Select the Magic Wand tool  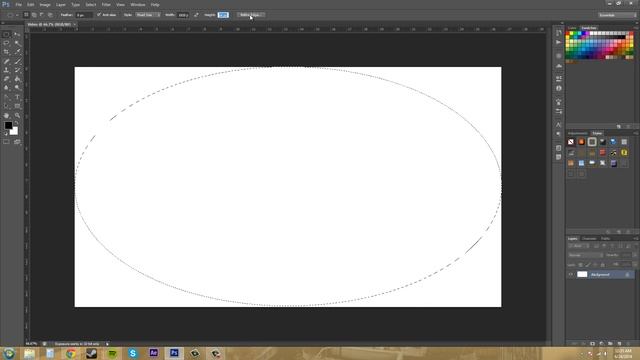17,43
